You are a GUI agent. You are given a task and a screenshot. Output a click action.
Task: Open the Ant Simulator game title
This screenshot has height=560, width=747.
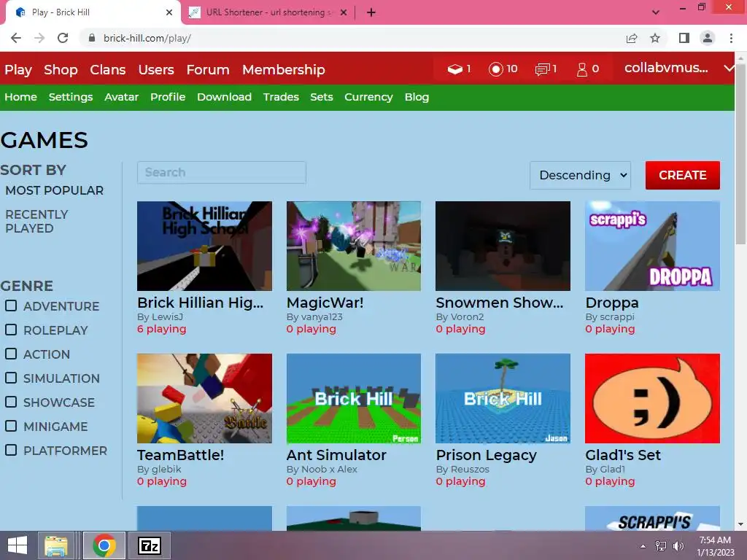pyautogui.click(x=336, y=455)
